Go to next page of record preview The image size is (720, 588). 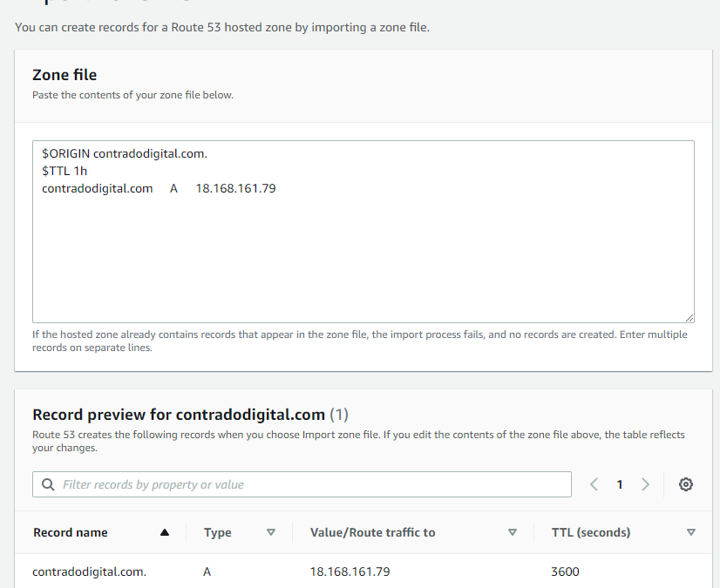[x=645, y=484]
